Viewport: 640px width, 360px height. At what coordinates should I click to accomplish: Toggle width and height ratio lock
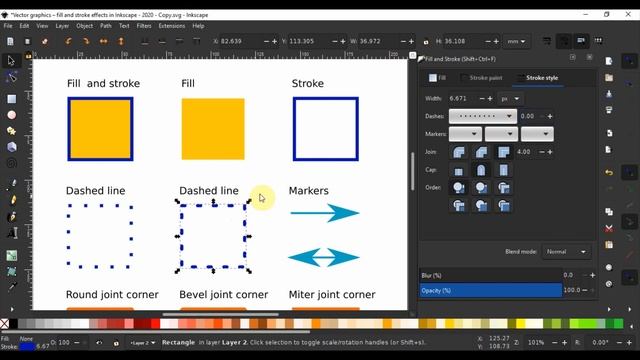tap(426, 41)
